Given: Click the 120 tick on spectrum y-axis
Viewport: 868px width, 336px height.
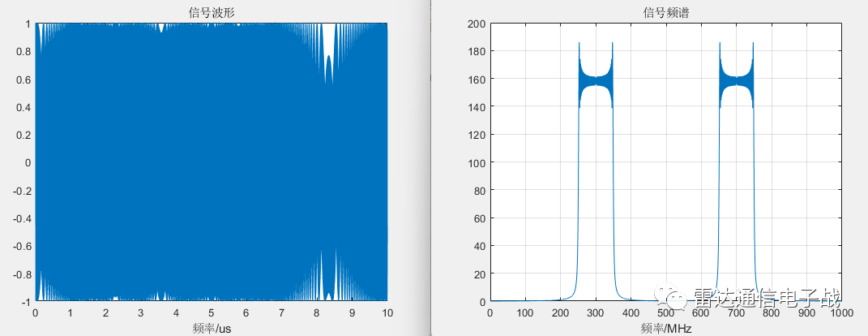Looking at the screenshot, I should point(477,135).
